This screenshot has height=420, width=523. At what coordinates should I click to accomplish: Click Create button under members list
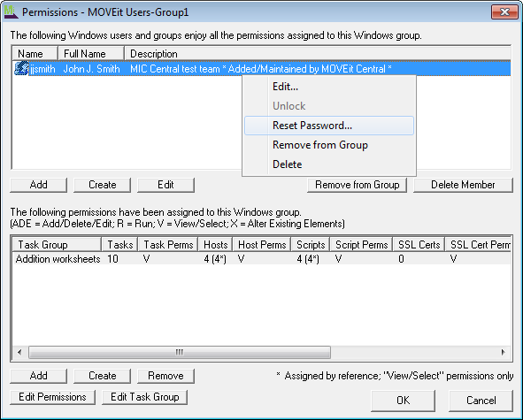102,185
